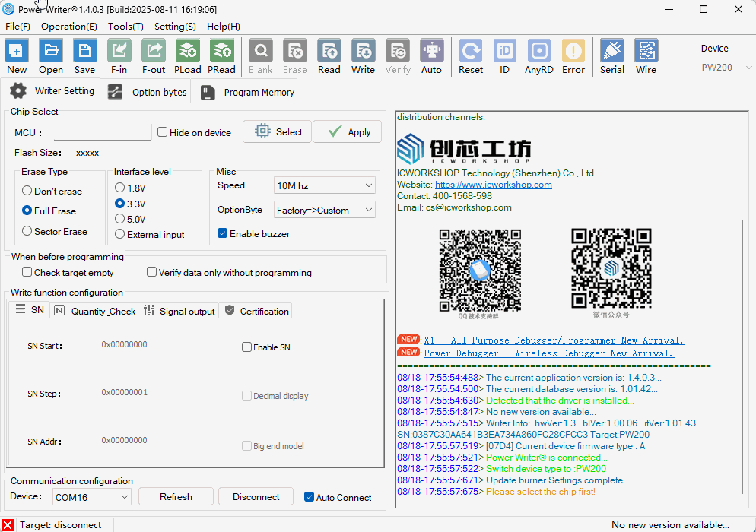Click the right WeChat QR code

[611, 268]
